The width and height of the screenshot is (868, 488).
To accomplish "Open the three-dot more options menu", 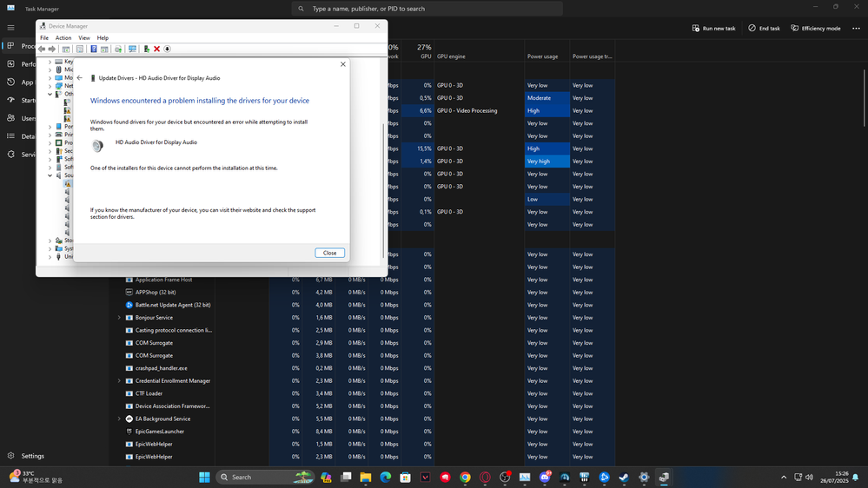I will pos(856,28).
